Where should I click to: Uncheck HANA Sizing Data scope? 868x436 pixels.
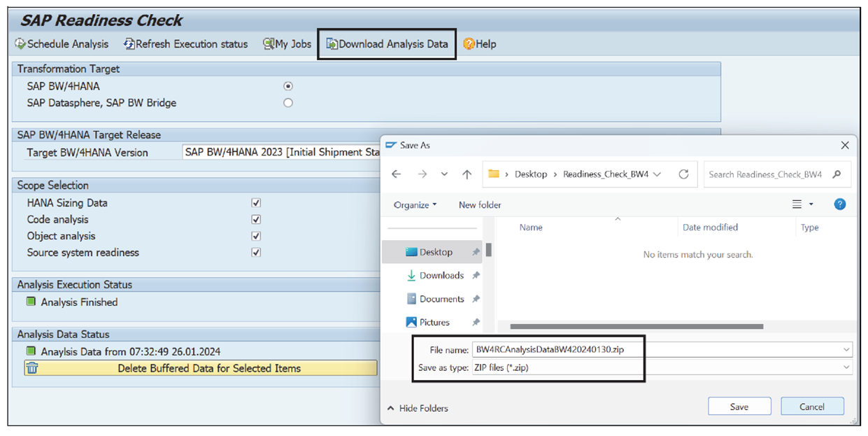[255, 203]
